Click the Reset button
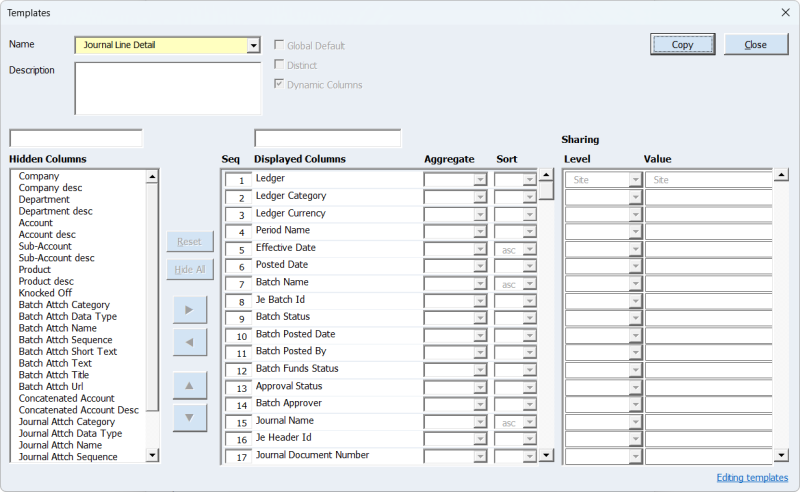This screenshot has width=800, height=492. pyautogui.click(x=190, y=241)
